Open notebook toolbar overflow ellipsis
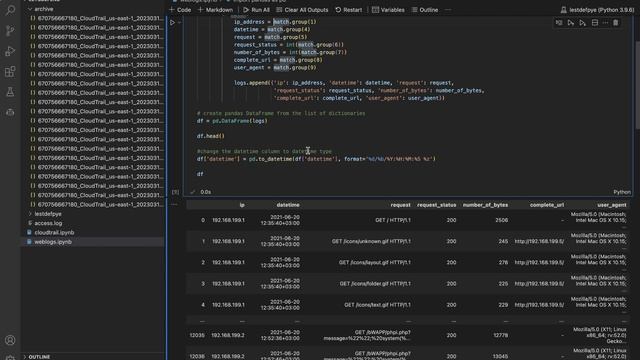Viewport: 640px width, 360px height. click(x=448, y=10)
